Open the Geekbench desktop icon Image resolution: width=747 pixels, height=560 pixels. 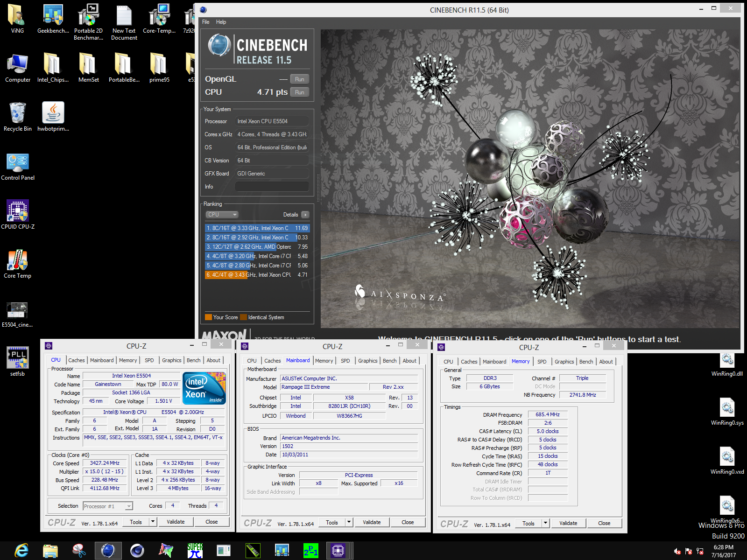coord(53,19)
